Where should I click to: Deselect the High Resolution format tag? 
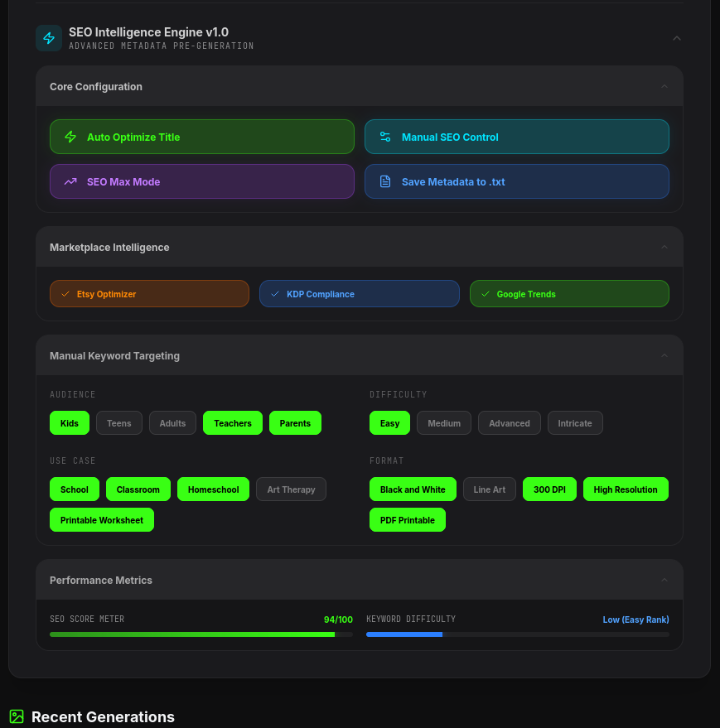point(626,489)
